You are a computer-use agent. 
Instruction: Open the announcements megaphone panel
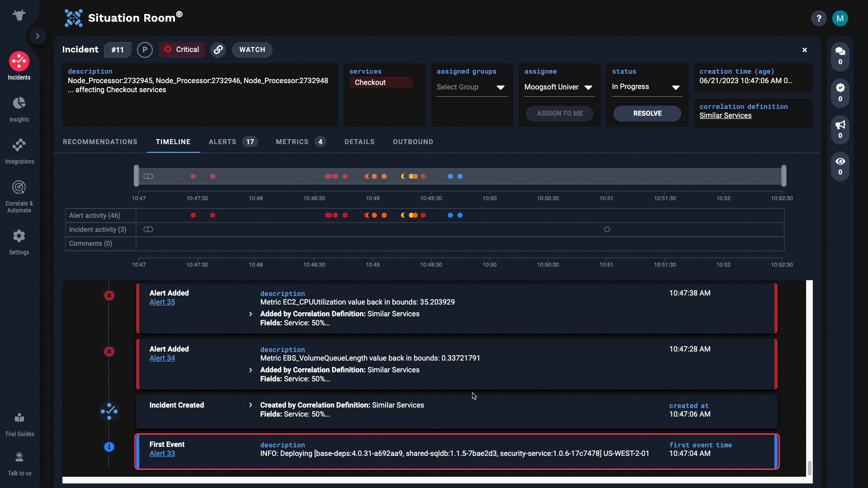tap(840, 129)
